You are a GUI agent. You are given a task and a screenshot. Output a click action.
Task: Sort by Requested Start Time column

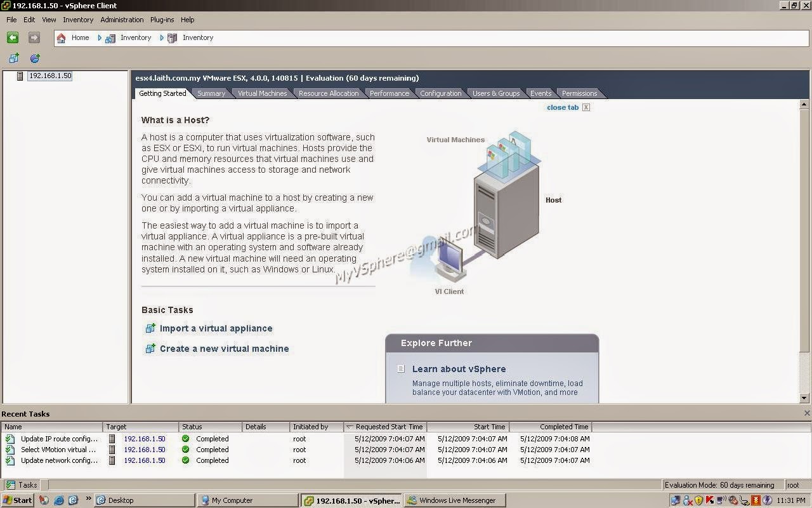(385, 427)
